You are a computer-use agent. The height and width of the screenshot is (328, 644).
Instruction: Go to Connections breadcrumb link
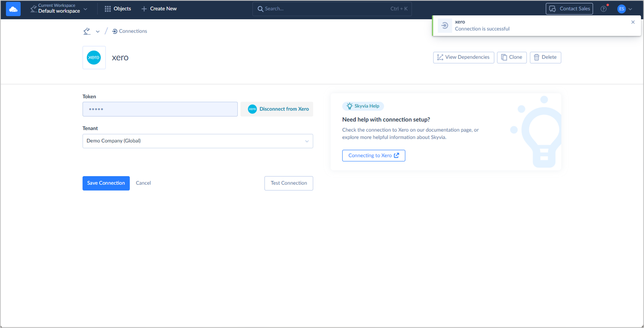coord(130,31)
